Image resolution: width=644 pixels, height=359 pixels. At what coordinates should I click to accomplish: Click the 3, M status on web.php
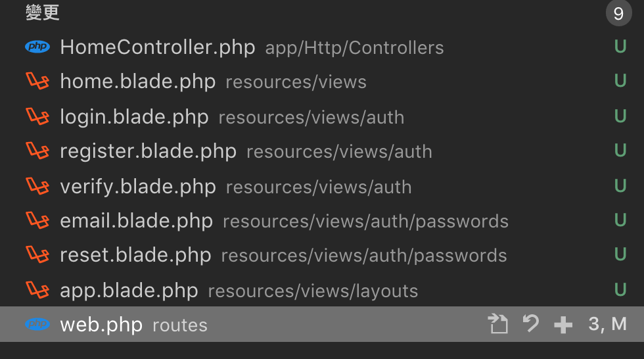click(607, 323)
